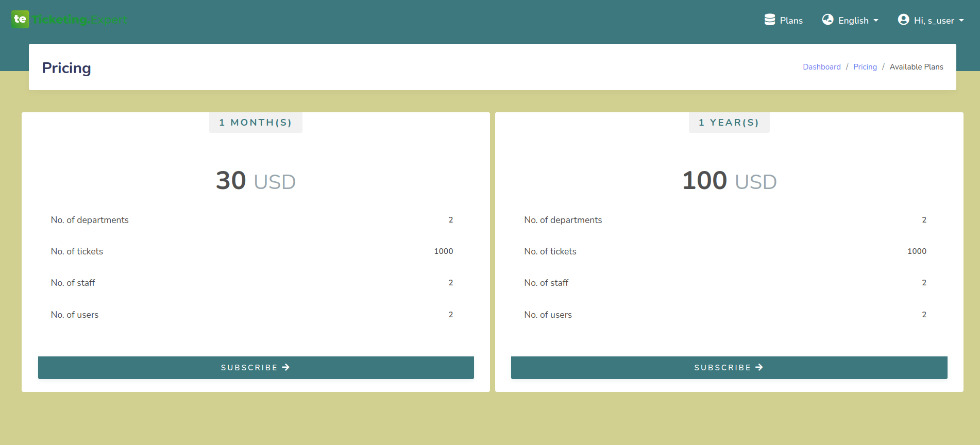The image size is (980, 445).
Task: Click the Ticketing.Expert brand name text
Action: pos(79,20)
